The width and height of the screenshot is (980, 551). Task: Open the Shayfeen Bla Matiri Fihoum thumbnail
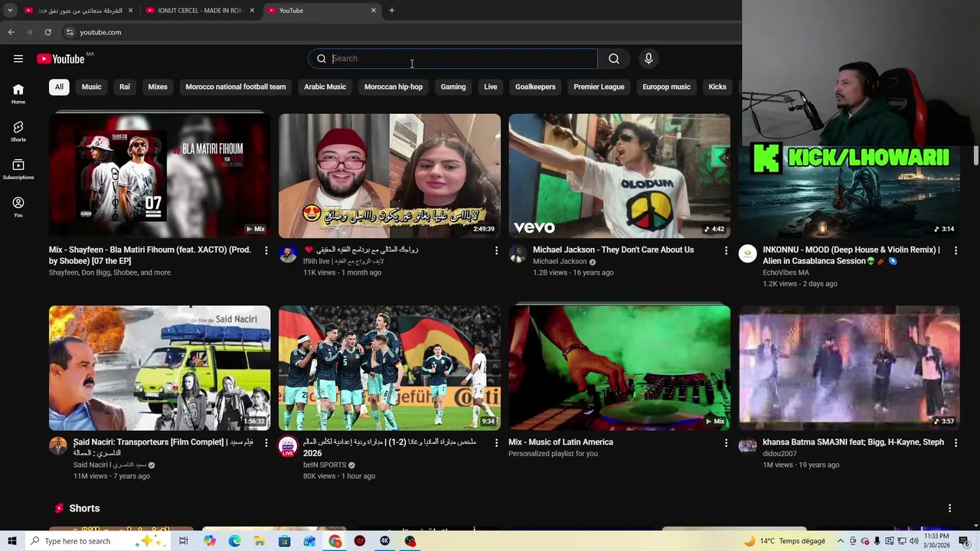click(159, 176)
